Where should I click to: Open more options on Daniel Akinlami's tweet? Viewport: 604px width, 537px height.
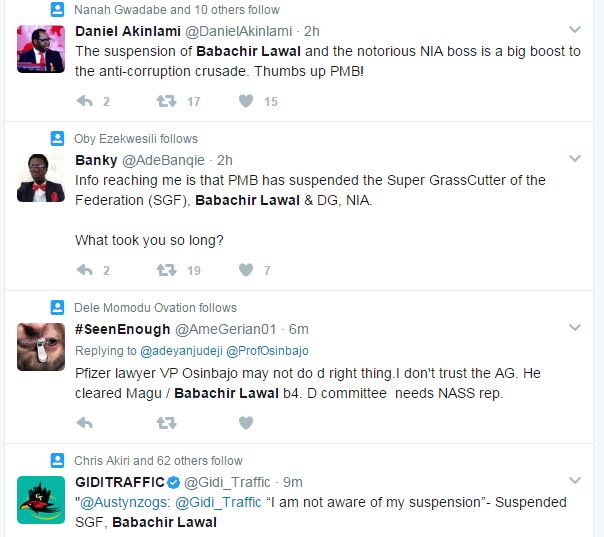coord(575,29)
